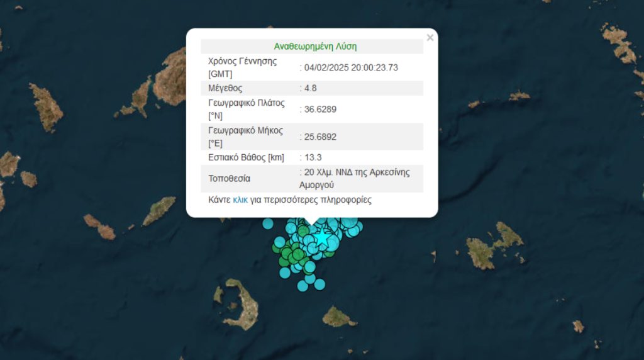Click the cyan star epicenter marker
Screen dimensions: 644x360
pyautogui.click(x=322, y=238)
